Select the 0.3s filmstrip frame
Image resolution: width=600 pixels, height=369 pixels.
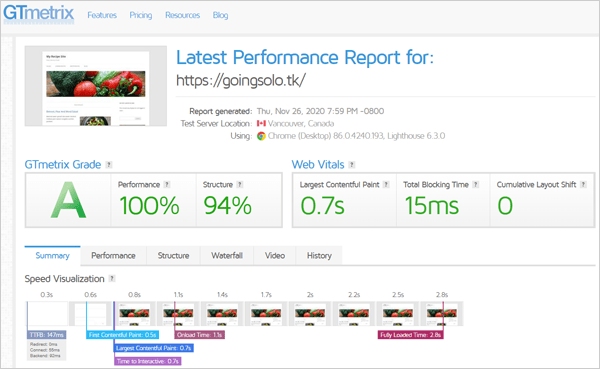tap(47, 313)
